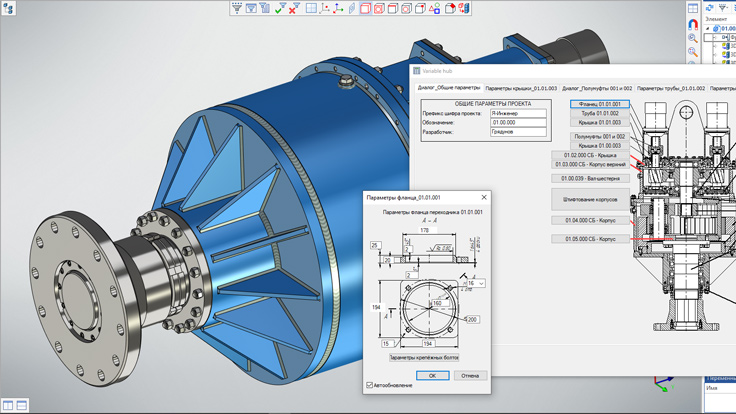This screenshot has height=414, width=736.
Task: Click the upper magnifier zoom icon
Action: [693, 38]
